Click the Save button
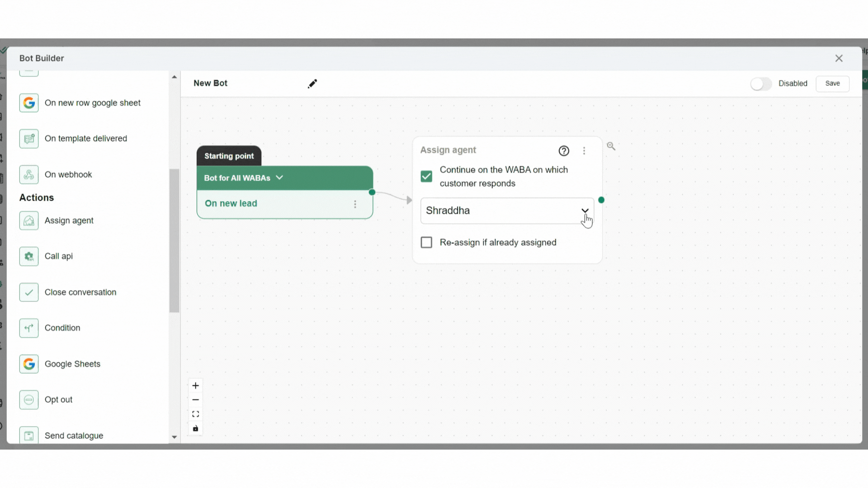868x488 pixels. [832, 84]
